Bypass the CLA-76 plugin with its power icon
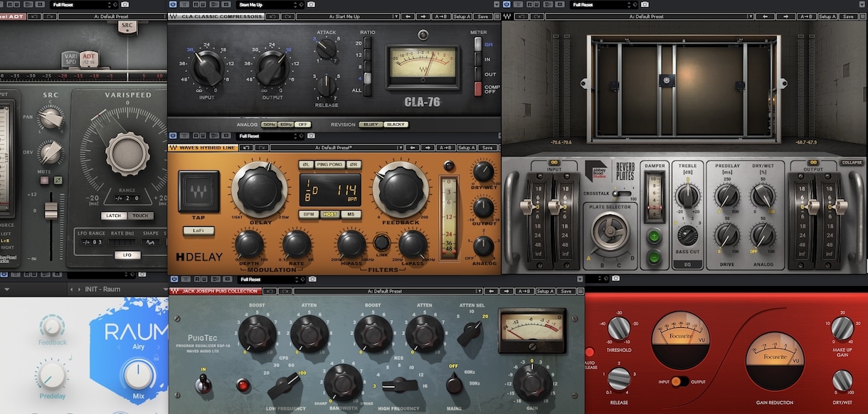 (x=173, y=4)
